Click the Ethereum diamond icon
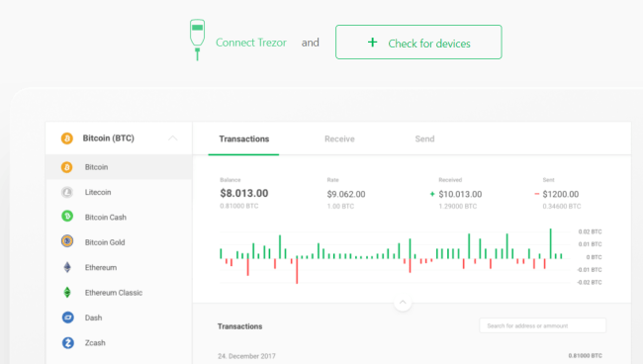Viewport: 643px width, 364px height. pyautogui.click(x=67, y=267)
